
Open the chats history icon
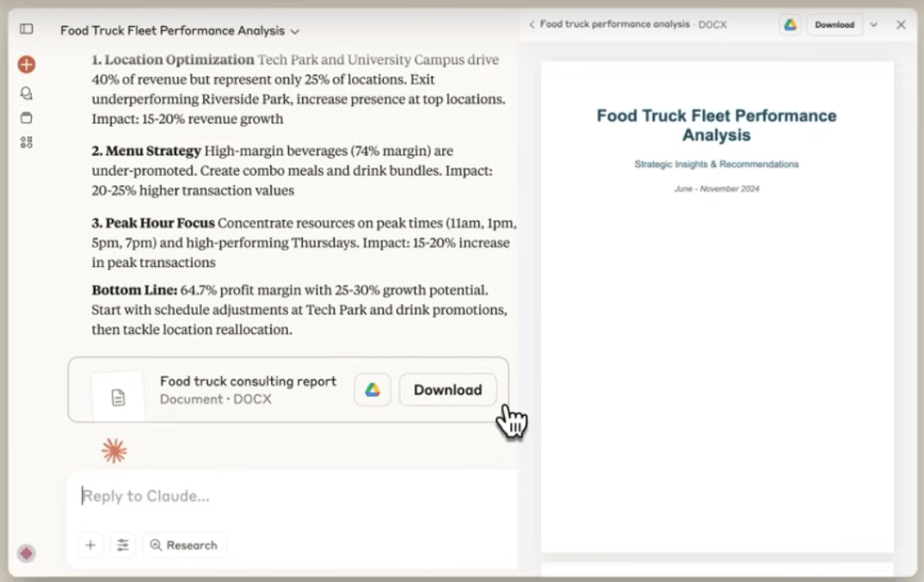[27, 93]
